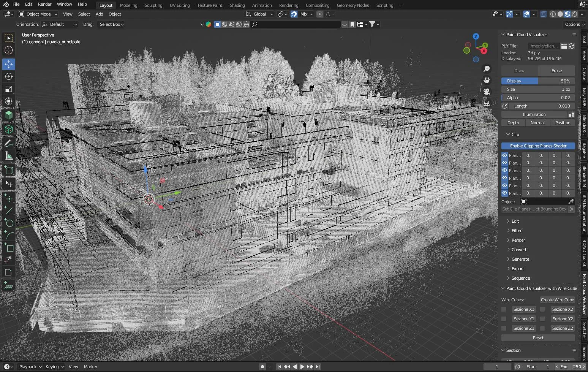Select the Measure tool
This screenshot has width=588, height=372.
[8, 156]
